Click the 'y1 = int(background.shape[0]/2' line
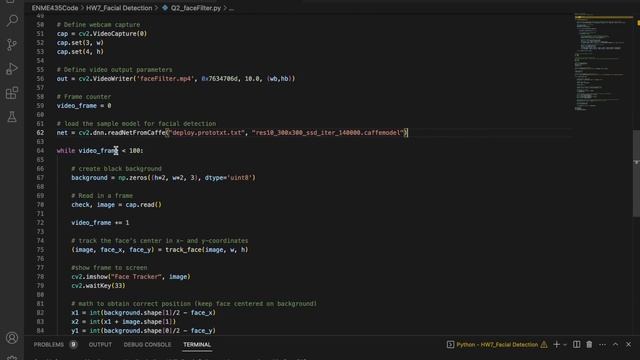 [143, 331]
